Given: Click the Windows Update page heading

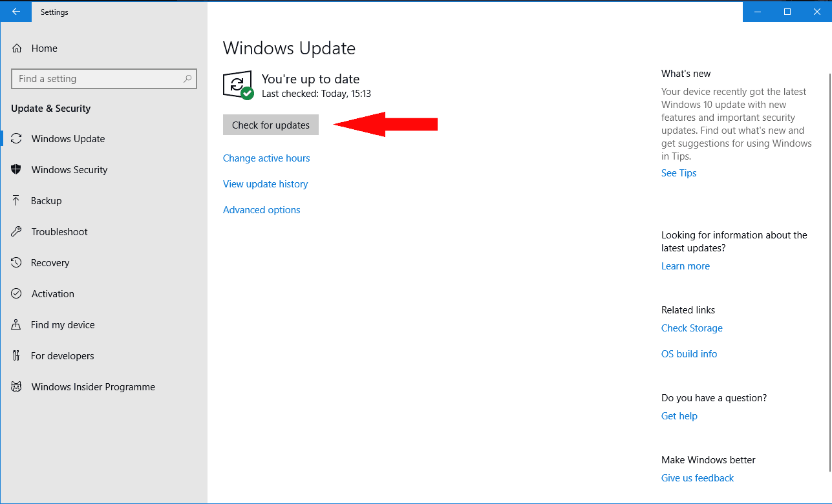Looking at the screenshot, I should [x=289, y=48].
